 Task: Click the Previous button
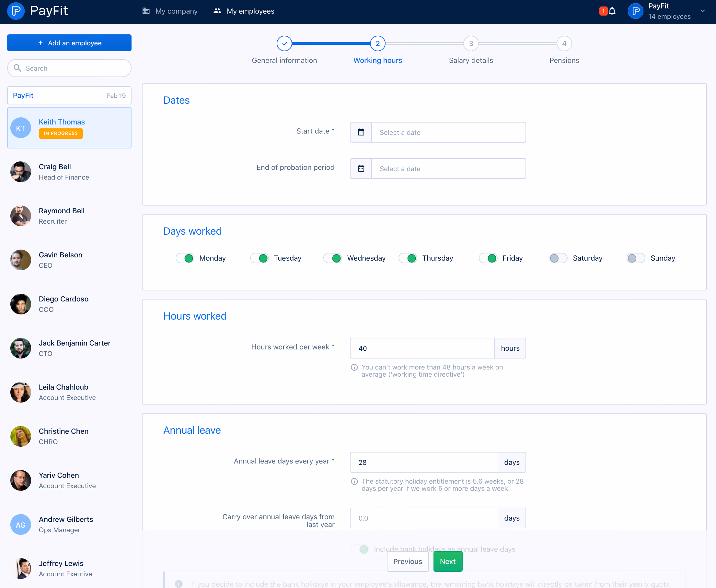click(x=408, y=561)
